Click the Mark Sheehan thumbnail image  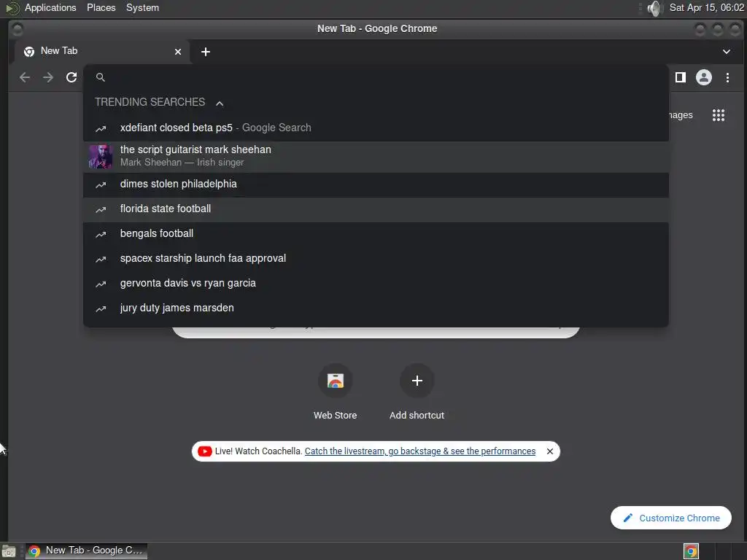101,157
